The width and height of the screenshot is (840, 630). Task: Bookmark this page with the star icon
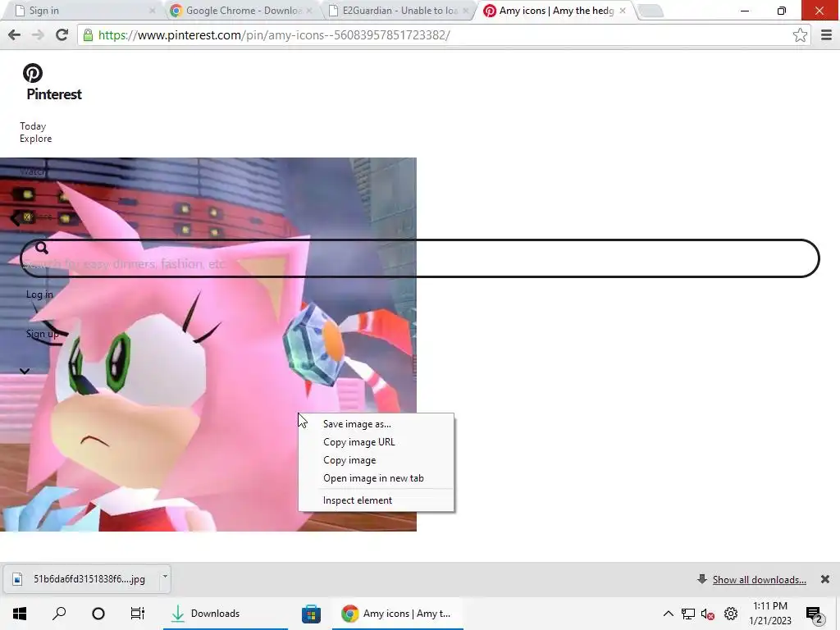pyautogui.click(x=800, y=35)
